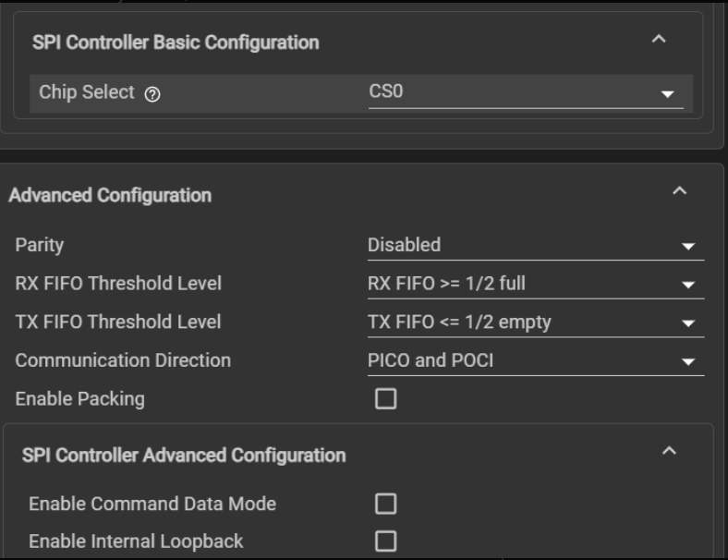Click the Parity dropdown arrow icon

(687, 247)
